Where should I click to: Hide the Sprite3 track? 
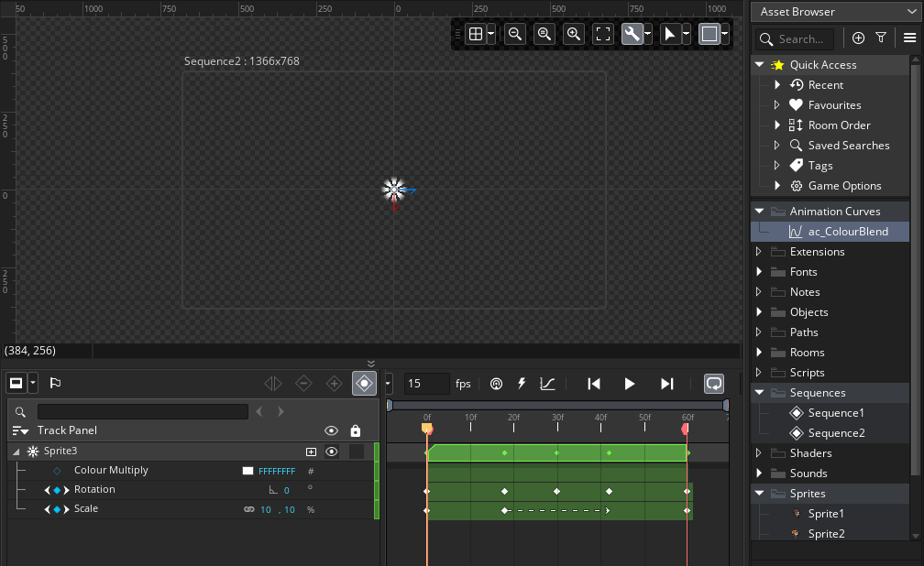click(x=332, y=452)
